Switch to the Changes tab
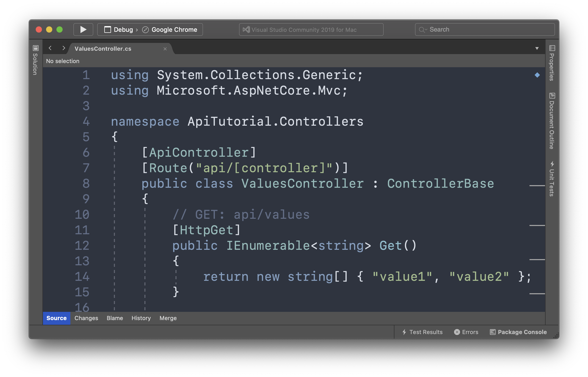 tap(86, 318)
